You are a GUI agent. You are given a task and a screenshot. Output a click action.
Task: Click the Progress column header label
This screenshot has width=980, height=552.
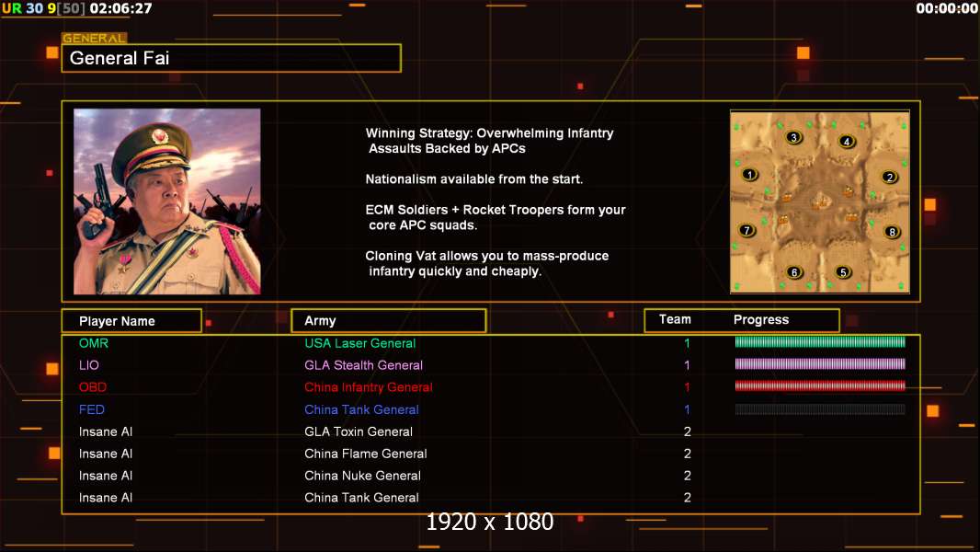[760, 319]
